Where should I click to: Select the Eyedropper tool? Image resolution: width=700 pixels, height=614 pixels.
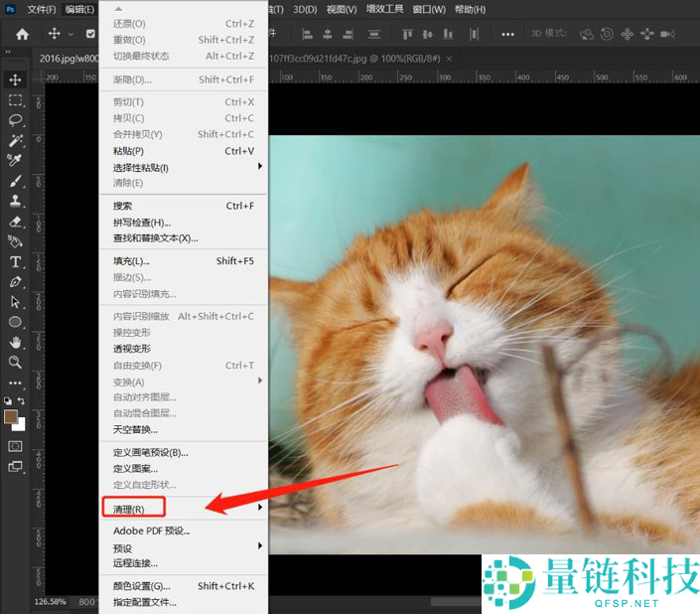(x=16, y=161)
